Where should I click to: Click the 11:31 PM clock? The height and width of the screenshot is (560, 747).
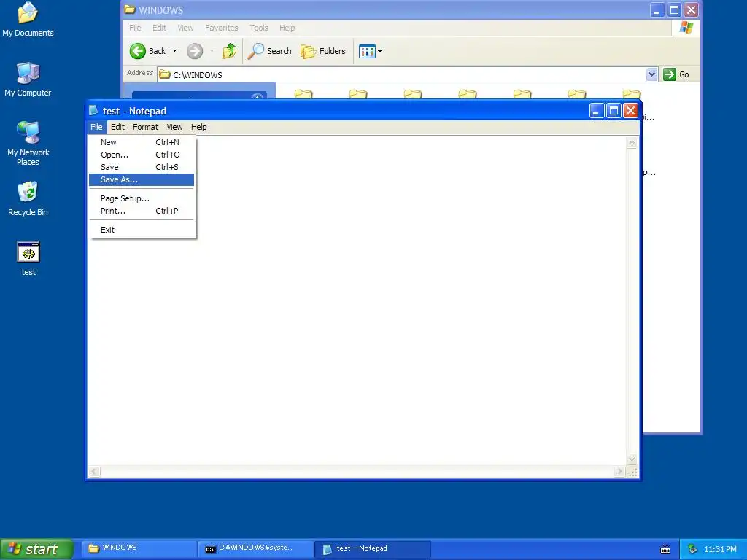pyautogui.click(x=720, y=549)
